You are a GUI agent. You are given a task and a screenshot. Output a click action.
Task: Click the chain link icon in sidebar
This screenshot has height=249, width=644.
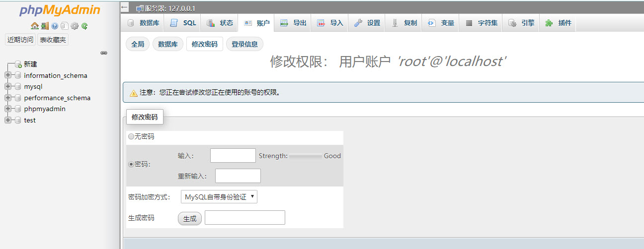click(x=104, y=53)
